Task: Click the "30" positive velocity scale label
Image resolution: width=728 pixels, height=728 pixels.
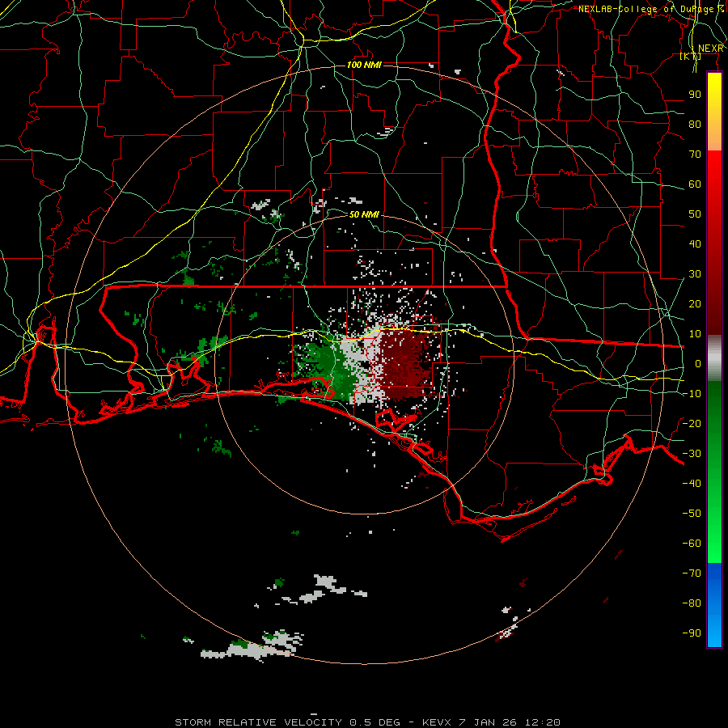Action: click(695, 274)
